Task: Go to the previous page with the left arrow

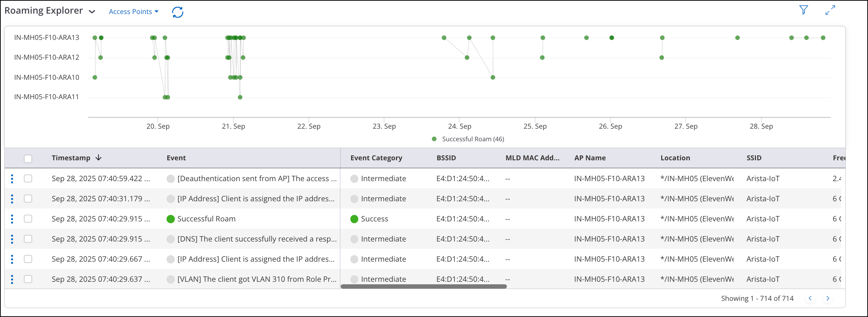Action: click(x=810, y=298)
